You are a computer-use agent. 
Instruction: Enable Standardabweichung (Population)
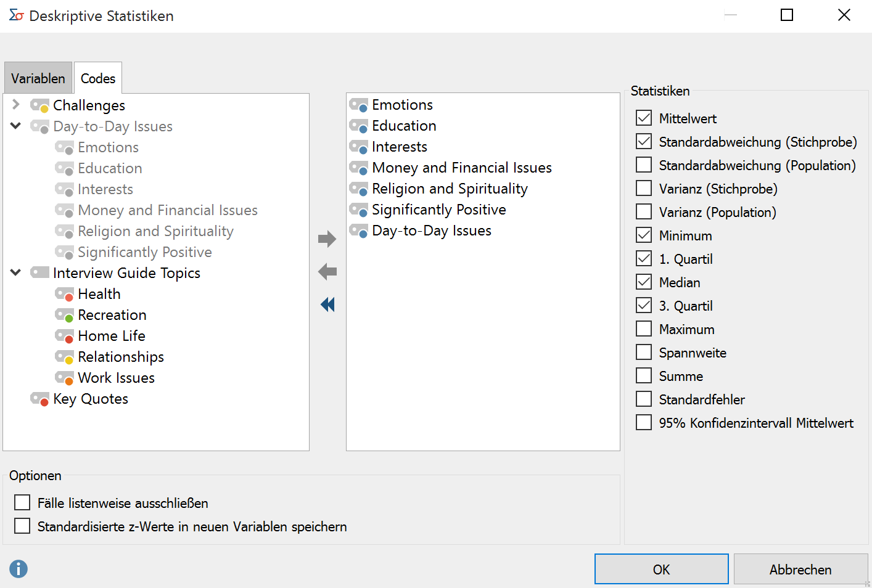[644, 165]
